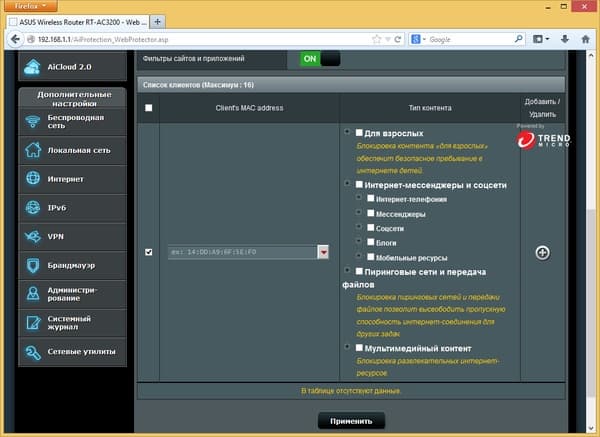Click inside Client's MAC address field
Screen dimensions: 600x437
[243, 252]
